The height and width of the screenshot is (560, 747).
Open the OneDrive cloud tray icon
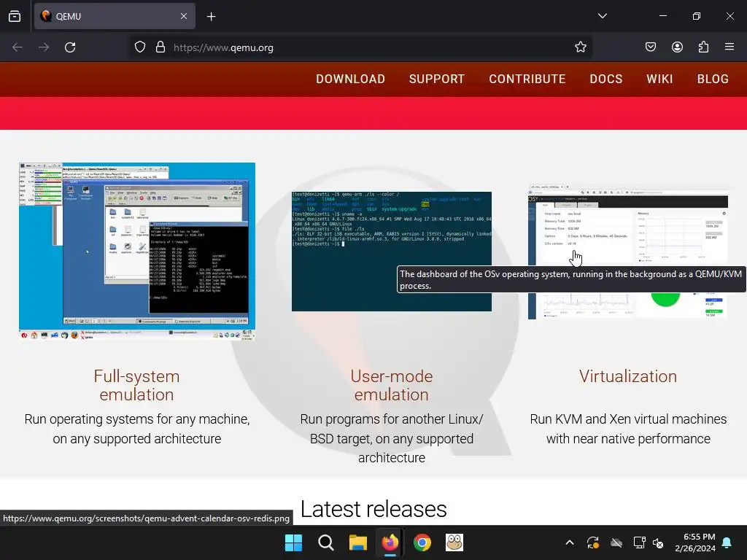point(616,542)
